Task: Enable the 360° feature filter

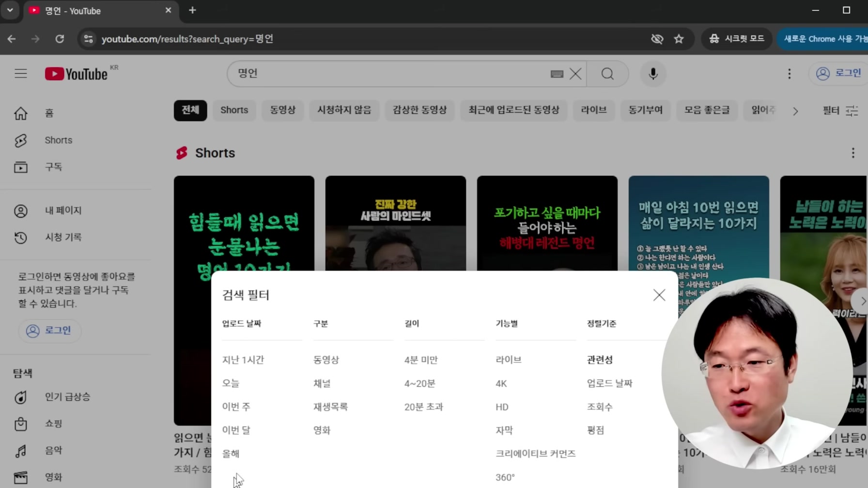Action: coord(505,477)
